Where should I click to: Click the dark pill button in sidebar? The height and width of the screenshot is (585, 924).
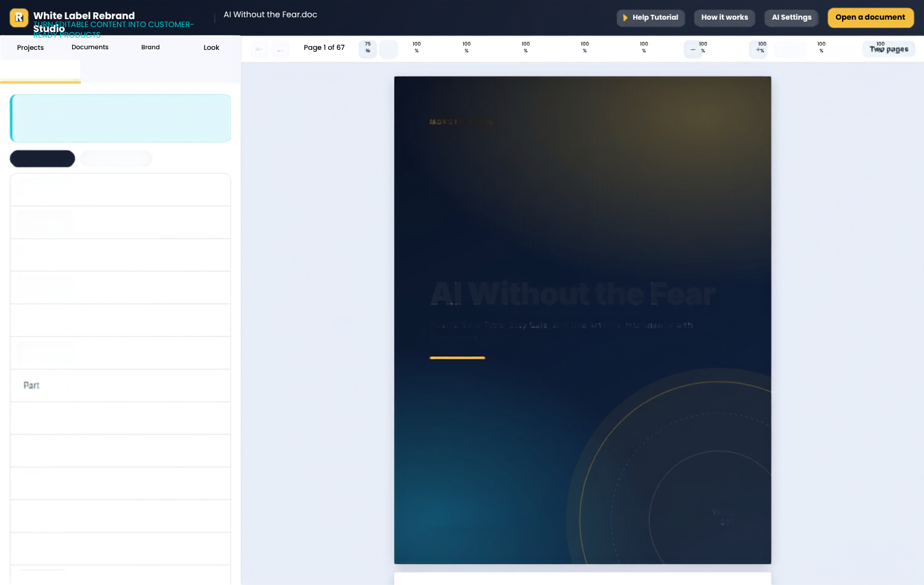43,159
